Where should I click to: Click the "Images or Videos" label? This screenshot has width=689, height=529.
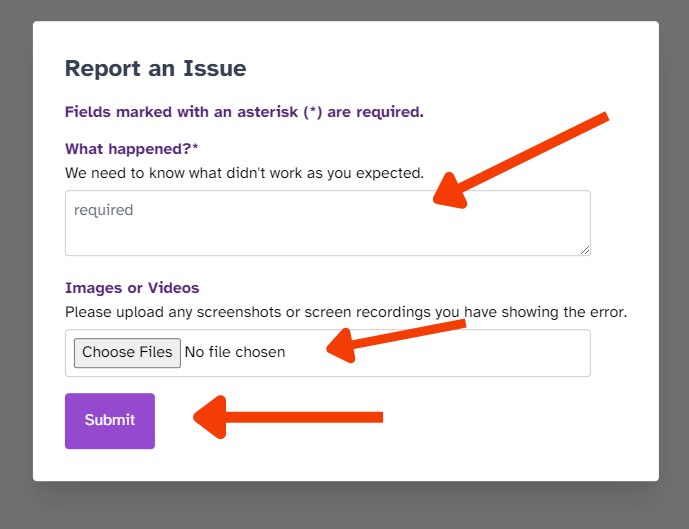click(132, 288)
